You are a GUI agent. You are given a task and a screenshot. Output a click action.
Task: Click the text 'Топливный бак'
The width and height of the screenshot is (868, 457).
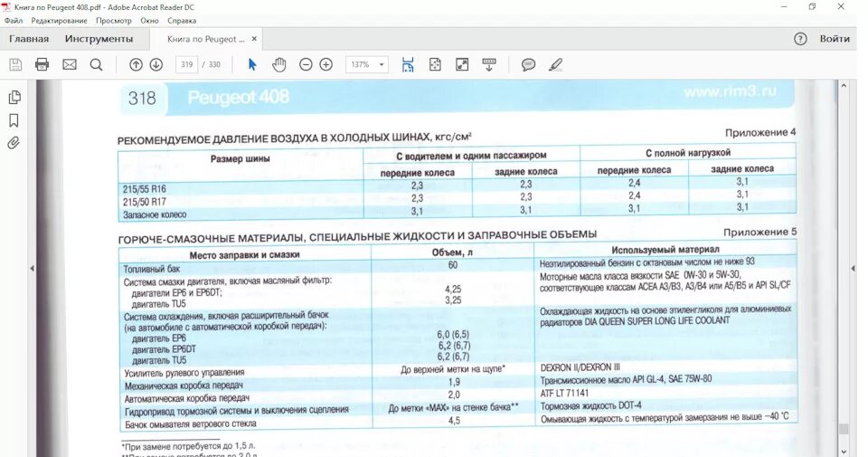point(152,269)
